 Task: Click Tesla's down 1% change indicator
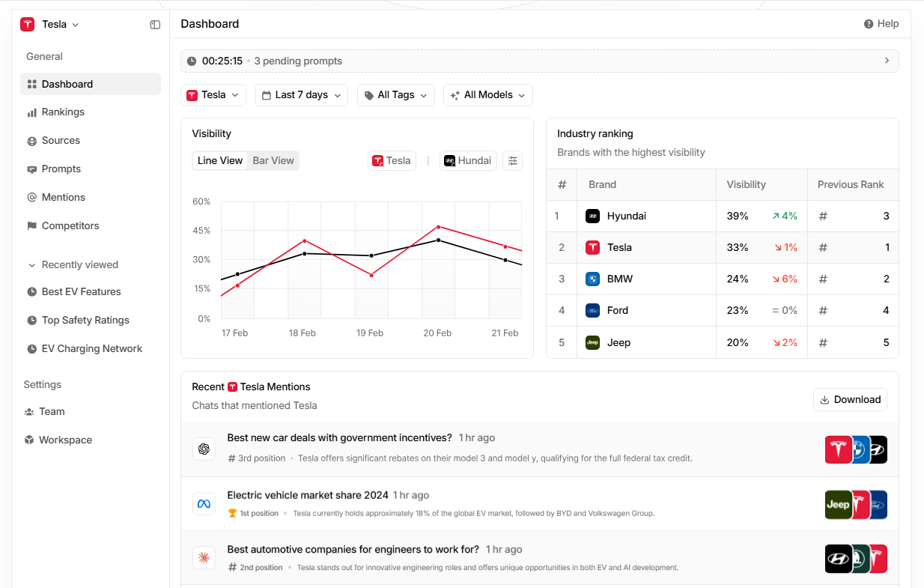pos(785,248)
